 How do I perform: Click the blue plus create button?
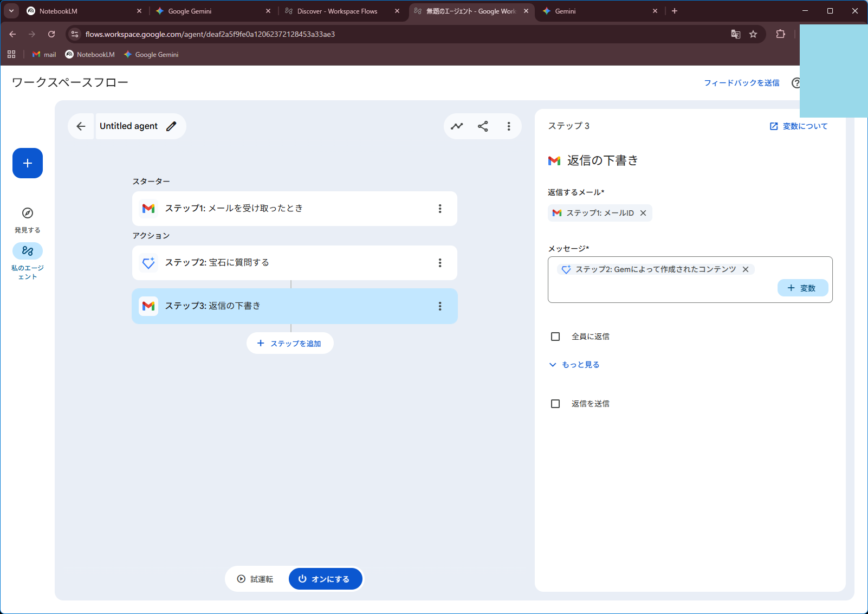click(28, 163)
